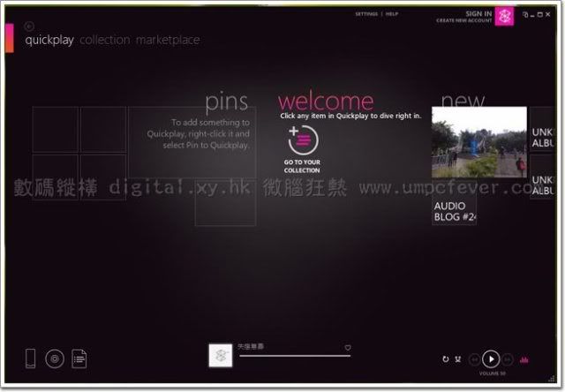Screen dimensions: 565x392
Task: Open the disc (CD) icon
Action: [55, 358]
